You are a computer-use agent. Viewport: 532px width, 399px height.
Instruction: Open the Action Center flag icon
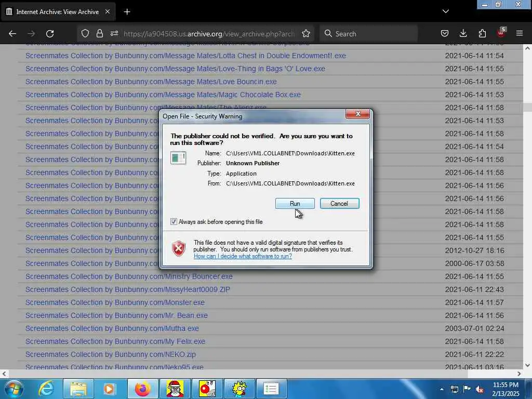(467, 389)
